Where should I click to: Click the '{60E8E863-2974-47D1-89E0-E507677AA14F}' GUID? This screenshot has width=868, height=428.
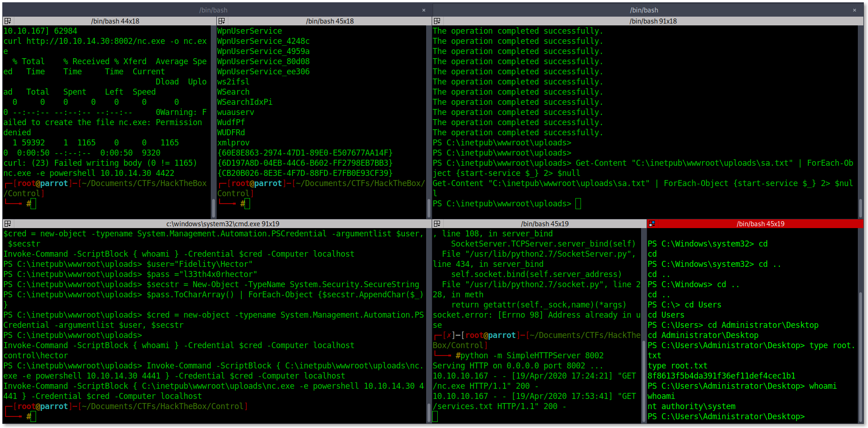click(x=305, y=153)
